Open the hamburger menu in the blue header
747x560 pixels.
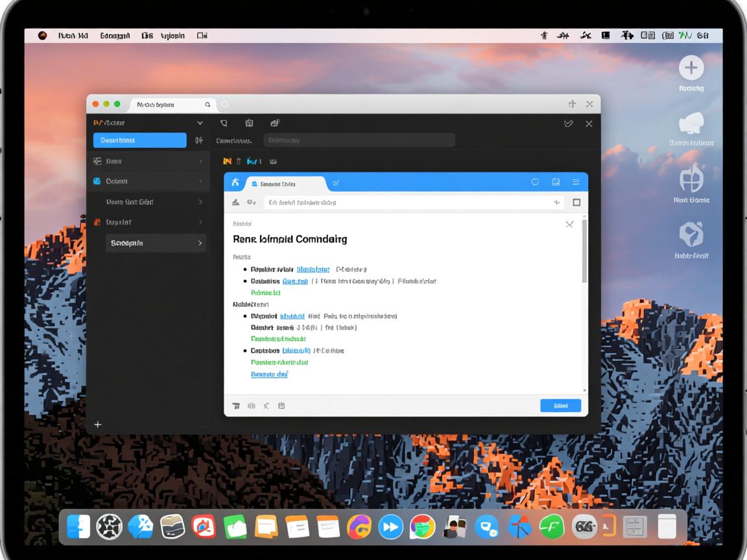[x=575, y=183]
